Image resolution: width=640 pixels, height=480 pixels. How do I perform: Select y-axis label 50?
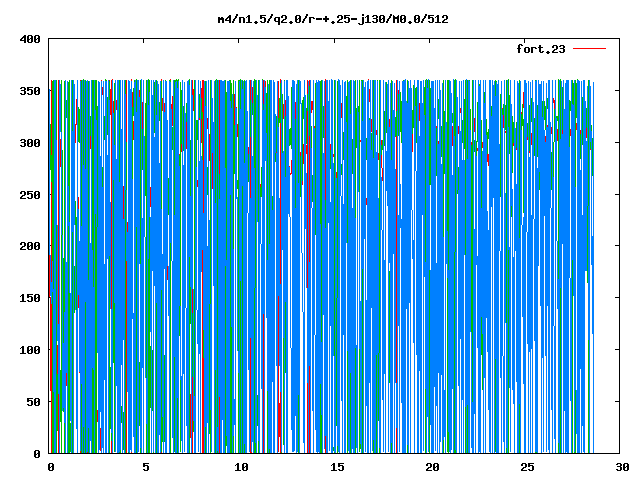point(33,402)
